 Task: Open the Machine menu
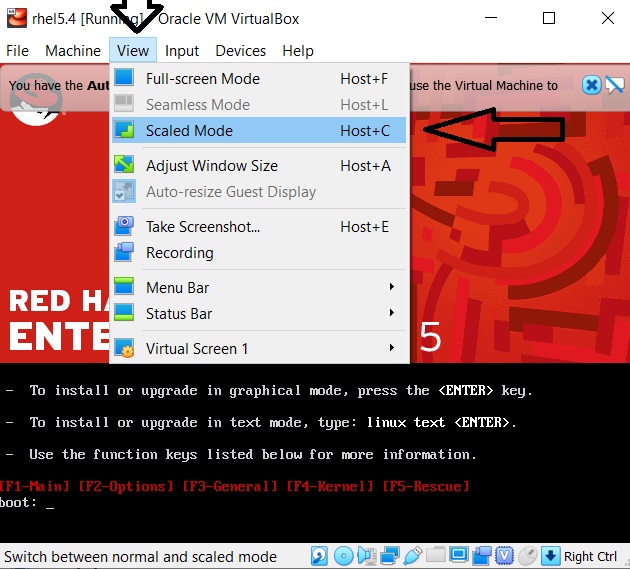coord(73,51)
